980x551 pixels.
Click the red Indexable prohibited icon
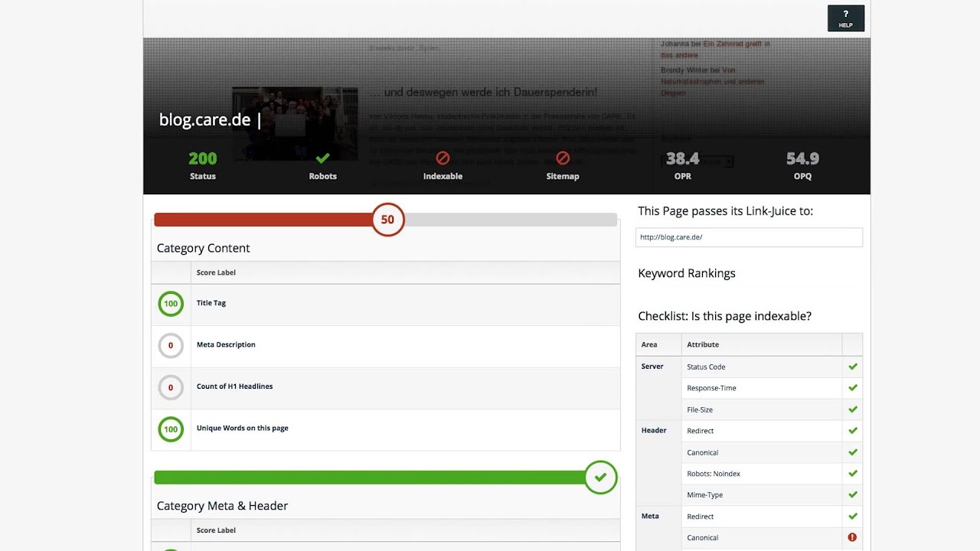click(x=443, y=158)
